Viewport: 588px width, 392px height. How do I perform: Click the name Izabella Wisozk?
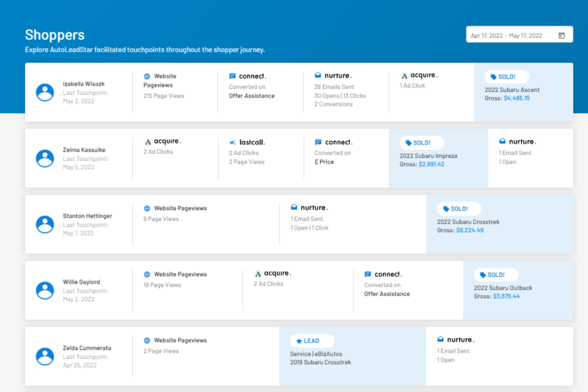click(84, 84)
